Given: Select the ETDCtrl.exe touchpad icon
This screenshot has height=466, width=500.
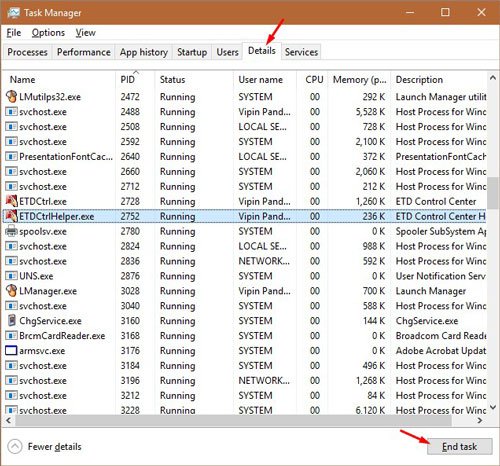Looking at the screenshot, I should pyautogui.click(x=11, y=201).
